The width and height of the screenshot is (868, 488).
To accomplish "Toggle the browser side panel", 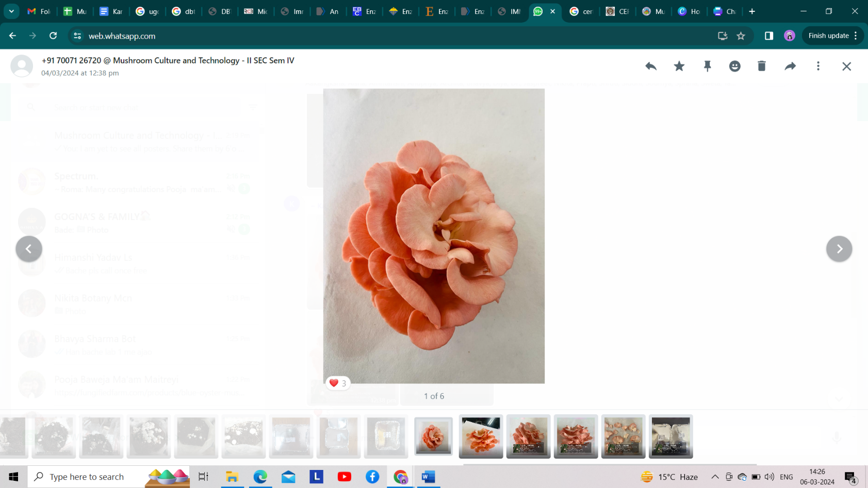I will tap(769, 36).
